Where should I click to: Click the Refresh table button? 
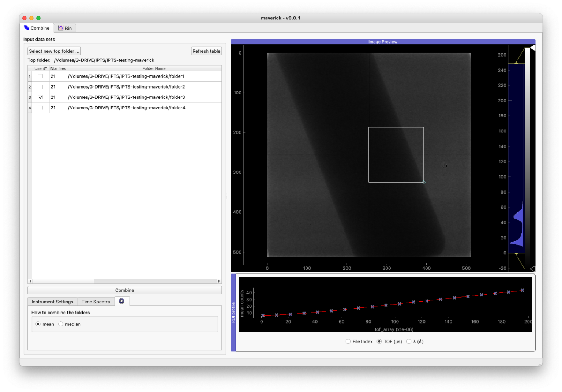206,51
